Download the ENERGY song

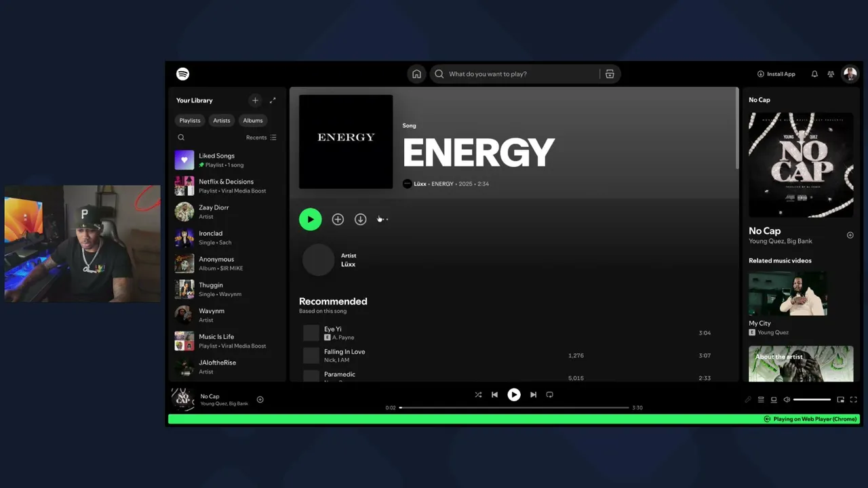coord(361,219)
